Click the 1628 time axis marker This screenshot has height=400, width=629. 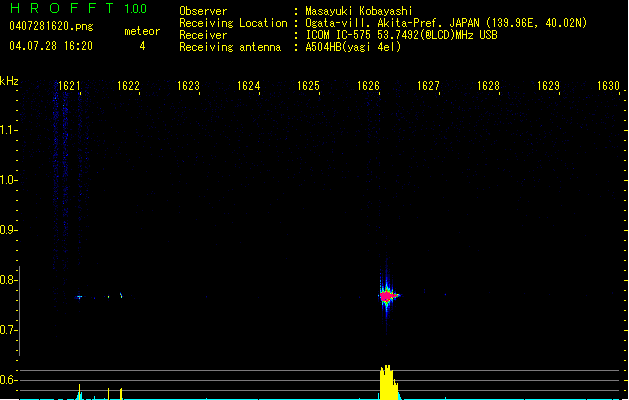pos(488,86)
